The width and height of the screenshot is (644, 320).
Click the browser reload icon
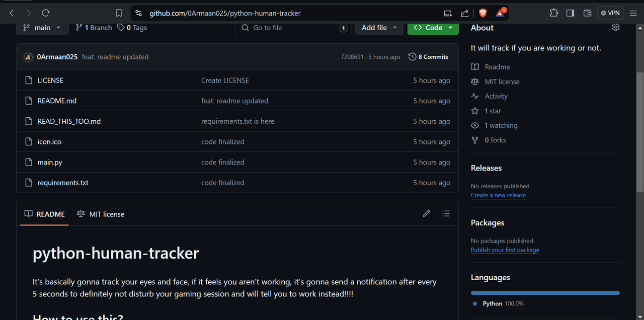46,13
